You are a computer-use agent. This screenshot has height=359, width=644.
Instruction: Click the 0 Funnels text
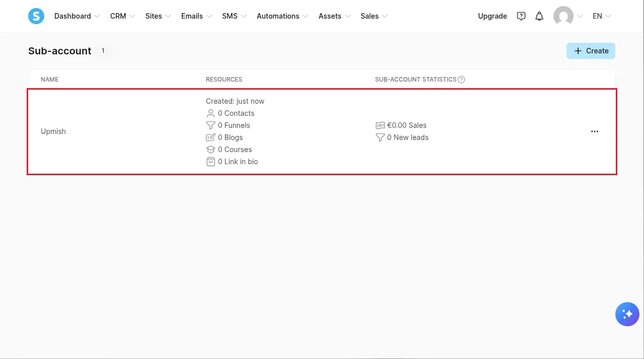pyautogui.click(x=234, y=125)
